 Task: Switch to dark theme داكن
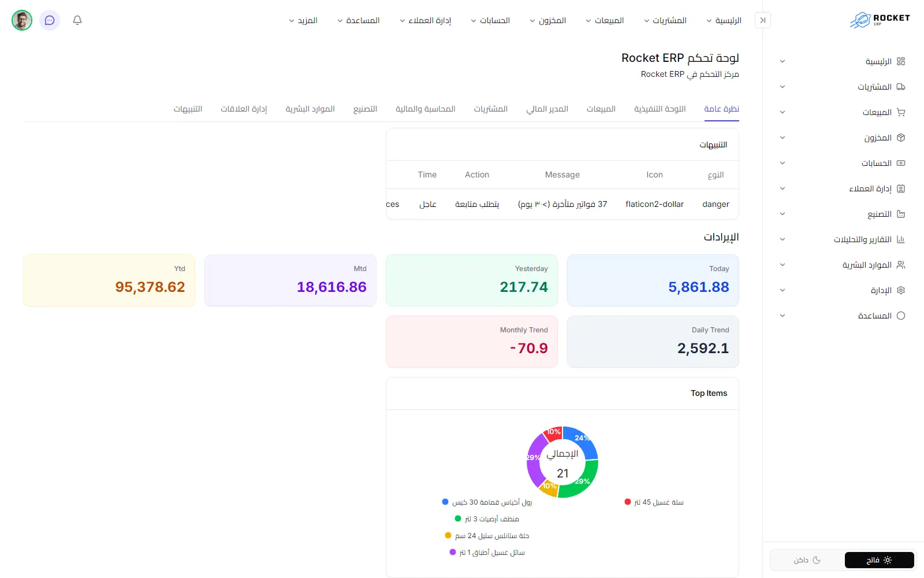tap(807, 560)
